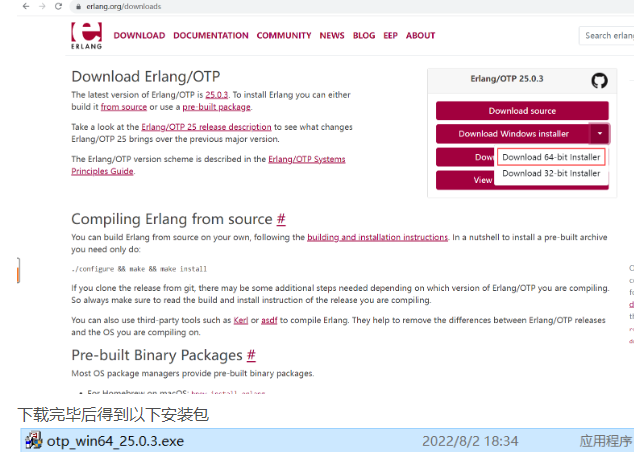The height and width of the screenshot is (468, 634).
Task: Choose Download 64-bit Installer option
Action: coord(551,157)
